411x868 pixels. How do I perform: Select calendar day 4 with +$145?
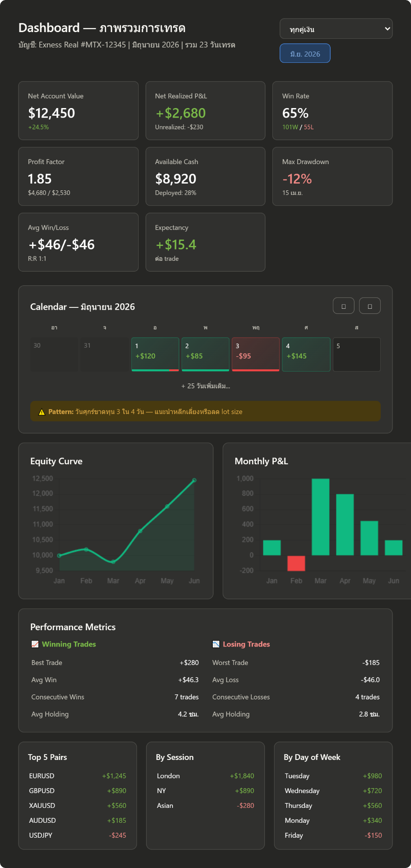[306, 354]
